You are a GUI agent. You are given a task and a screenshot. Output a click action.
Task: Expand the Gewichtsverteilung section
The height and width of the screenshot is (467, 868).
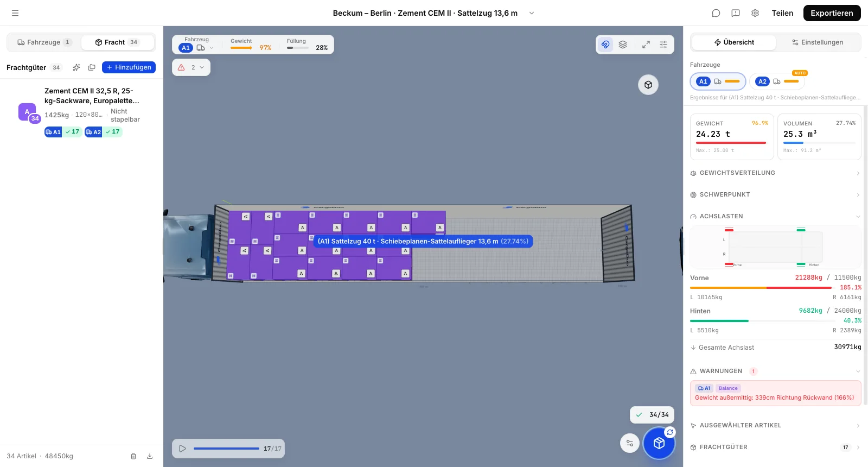775,173
